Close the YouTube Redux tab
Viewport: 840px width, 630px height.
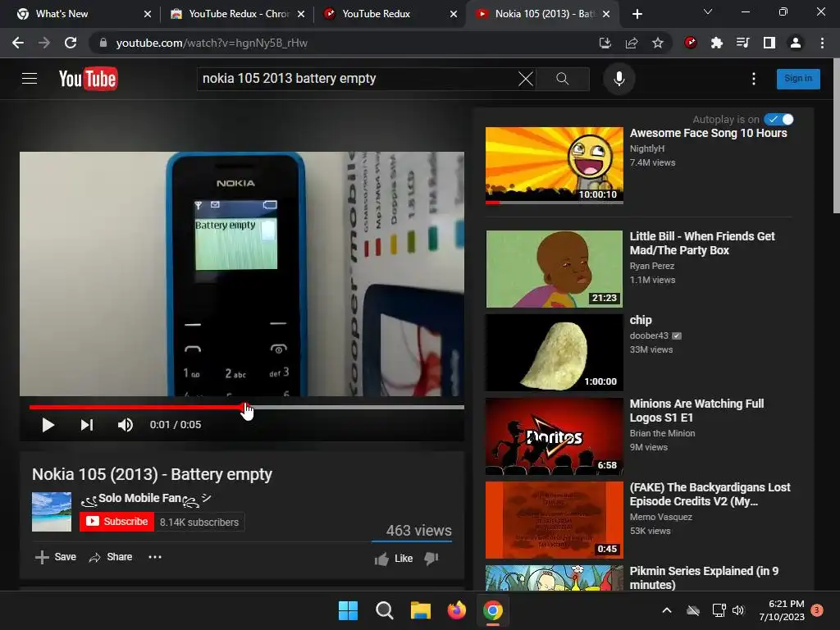tap(453, 14)
